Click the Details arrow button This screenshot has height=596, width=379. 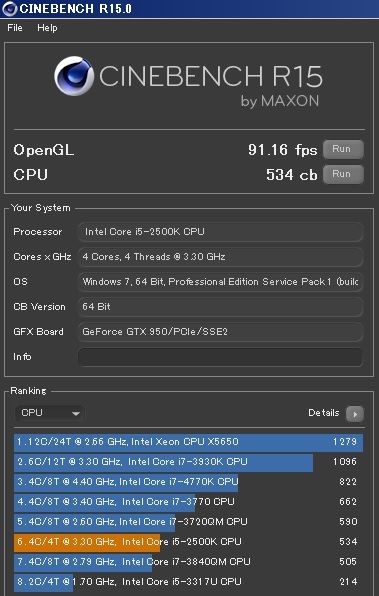click(355, 414)
